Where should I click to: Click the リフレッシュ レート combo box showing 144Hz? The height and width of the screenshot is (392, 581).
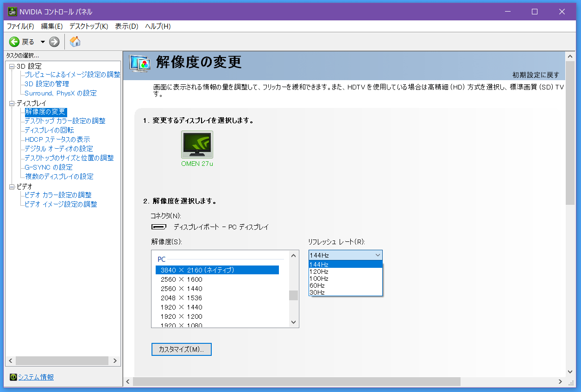[346, 255]
